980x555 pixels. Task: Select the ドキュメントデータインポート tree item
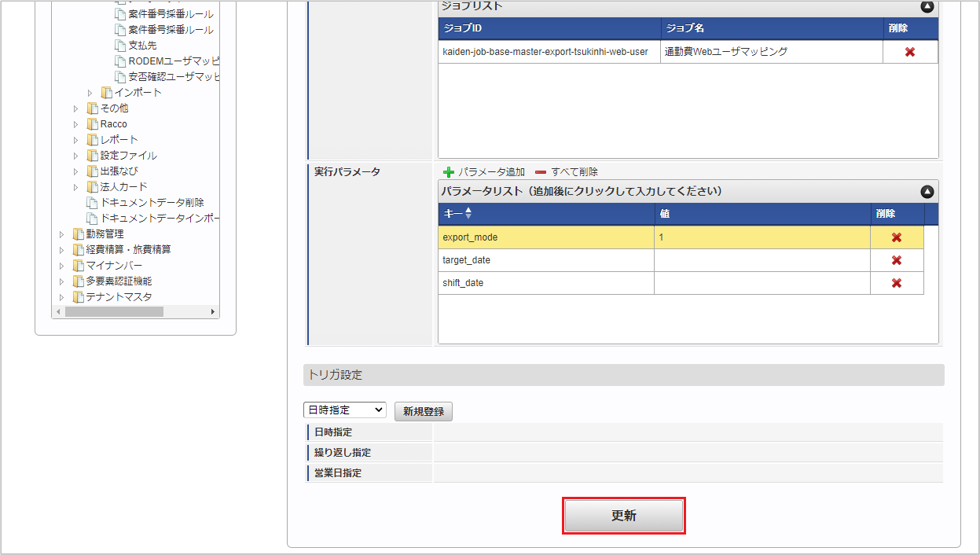click(160, 219)
